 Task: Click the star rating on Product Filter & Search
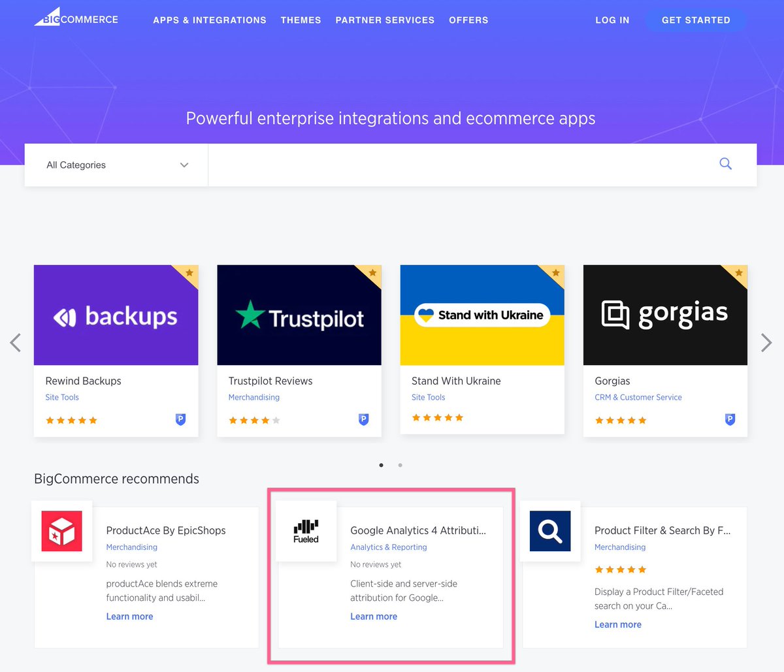click(621, 570)
